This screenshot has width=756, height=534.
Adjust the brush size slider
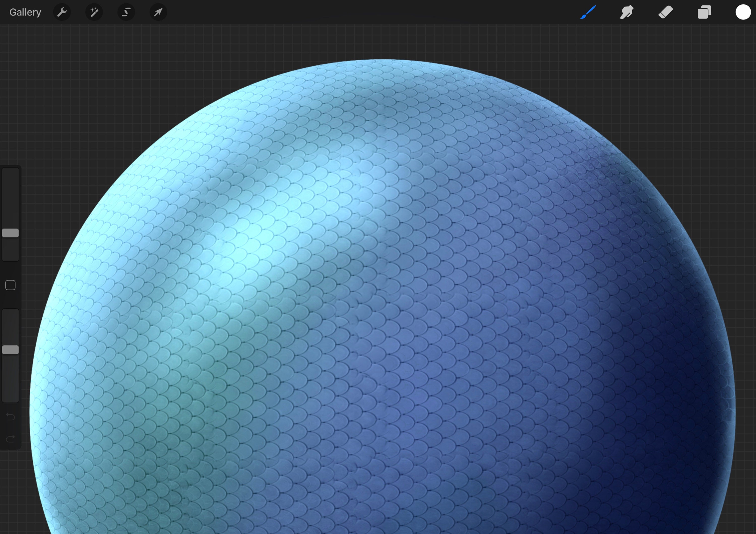click(x=10, y=233)
